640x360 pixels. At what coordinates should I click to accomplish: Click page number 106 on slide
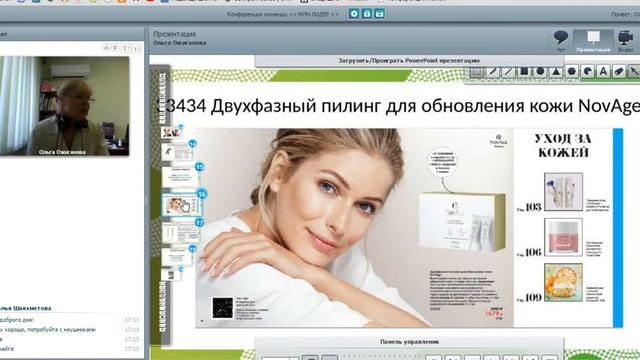533,253
